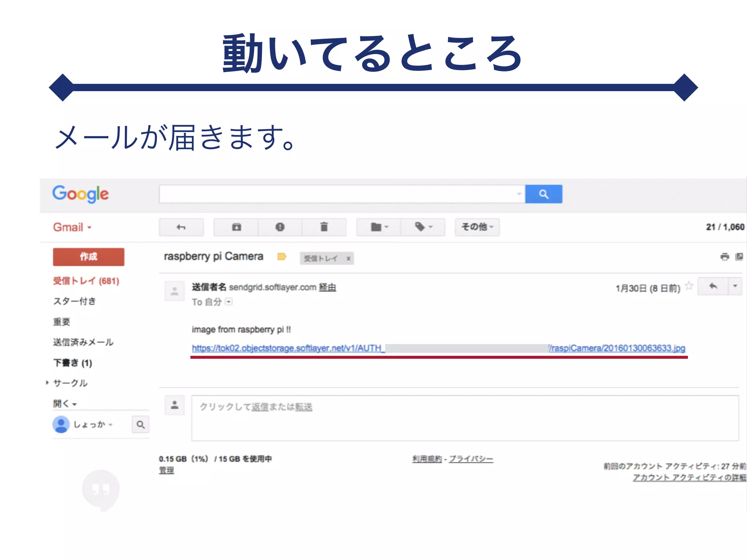Open 重要 important mail
The height and width of the screenshot is (560, 747).
pyautogui.click(x=62, y=322)
